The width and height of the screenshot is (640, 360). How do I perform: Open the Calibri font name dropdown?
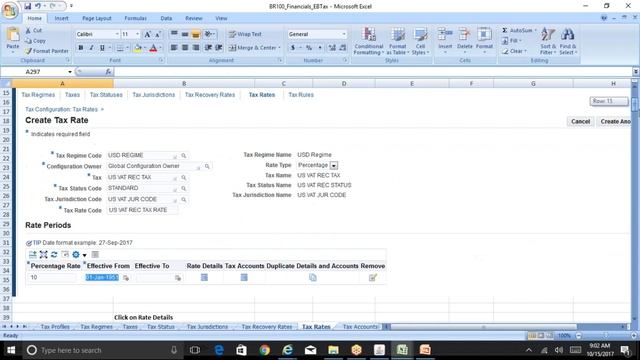pos(117,34)
